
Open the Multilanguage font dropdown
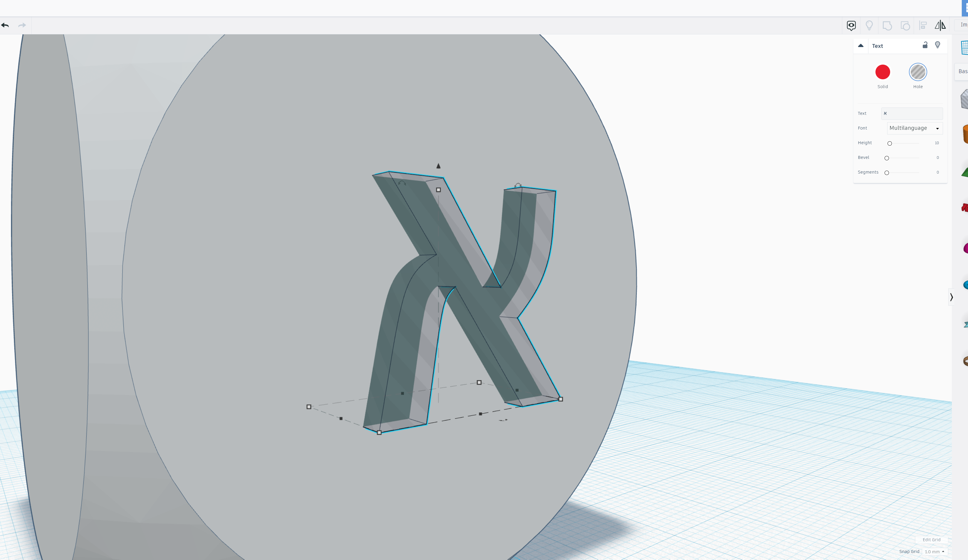click(x=915, y=128)
